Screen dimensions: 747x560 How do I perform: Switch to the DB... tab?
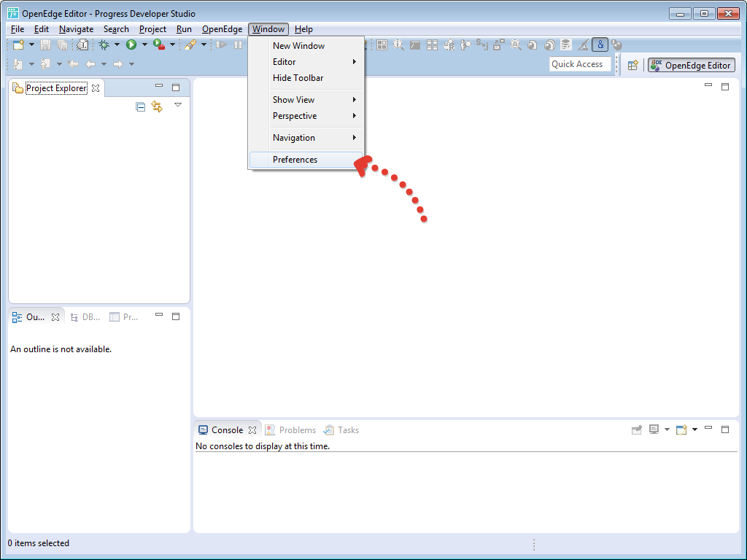coord(85,317)
